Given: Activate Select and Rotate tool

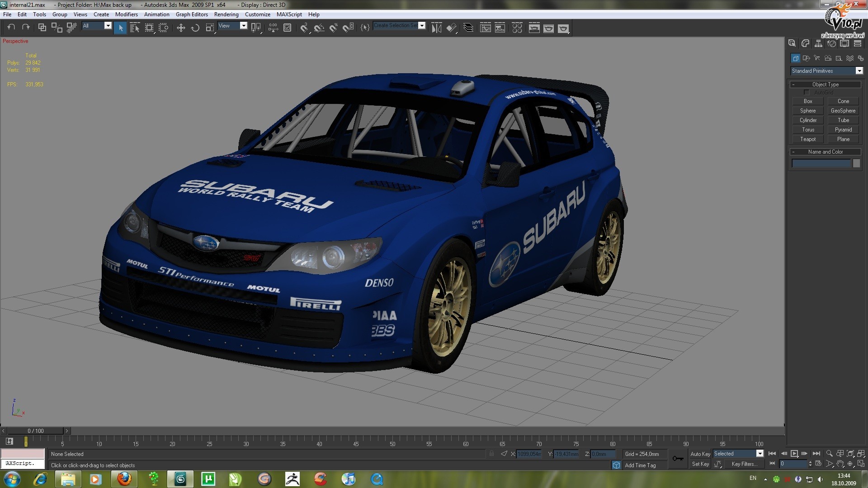Looking at the screenshot, I should point(195,28).
